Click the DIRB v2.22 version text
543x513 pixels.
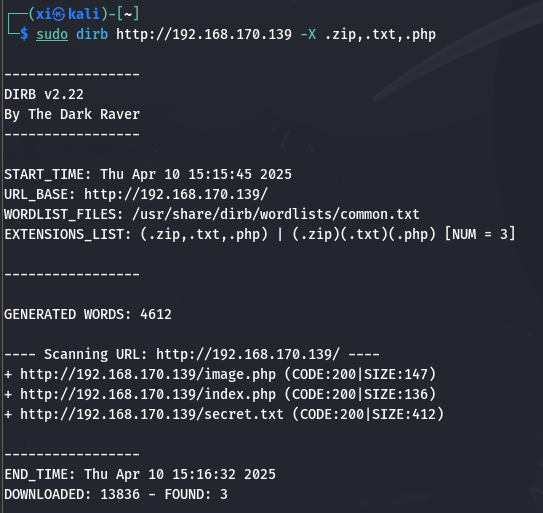pyautogui.click(x=44, y=94)
